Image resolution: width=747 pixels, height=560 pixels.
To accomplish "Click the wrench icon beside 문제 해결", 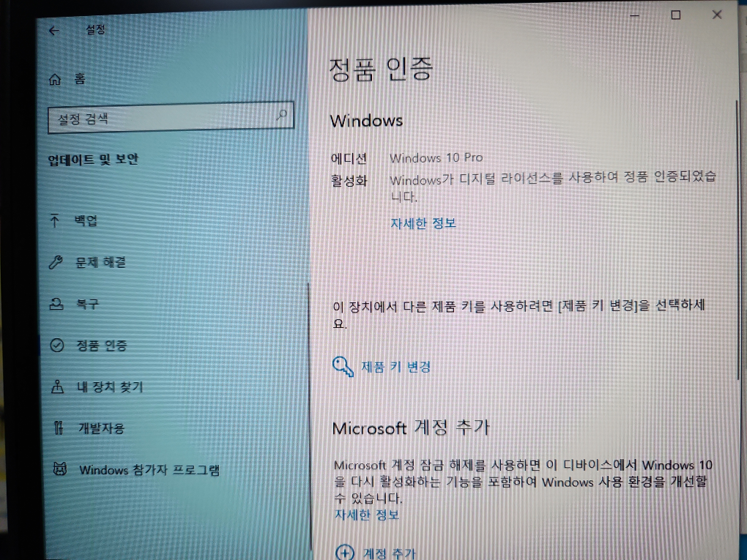I will (56, 262).
